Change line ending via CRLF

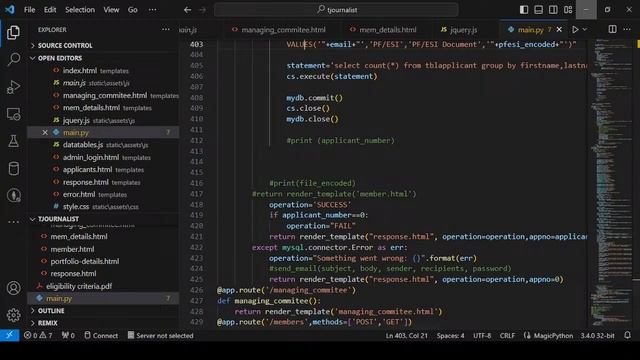coord(507,336)
